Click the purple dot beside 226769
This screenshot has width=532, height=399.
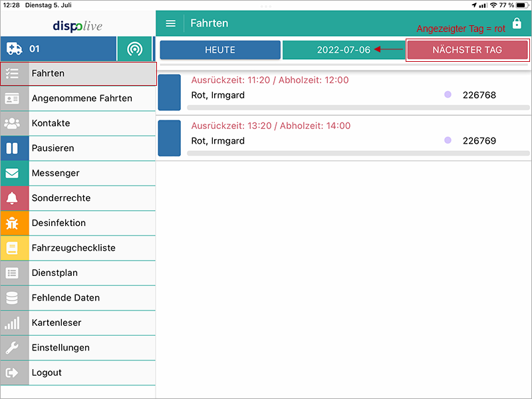(448, 140)
